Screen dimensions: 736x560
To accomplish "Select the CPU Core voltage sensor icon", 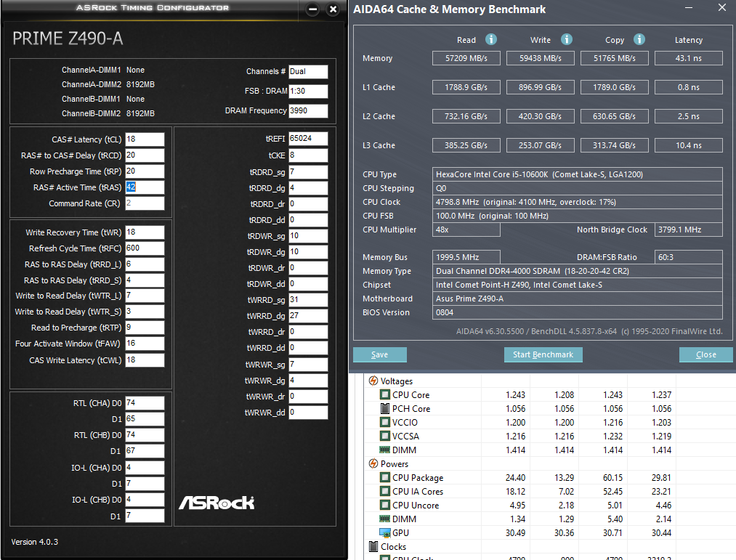I will pyautogui.click(x=385, y=395).
